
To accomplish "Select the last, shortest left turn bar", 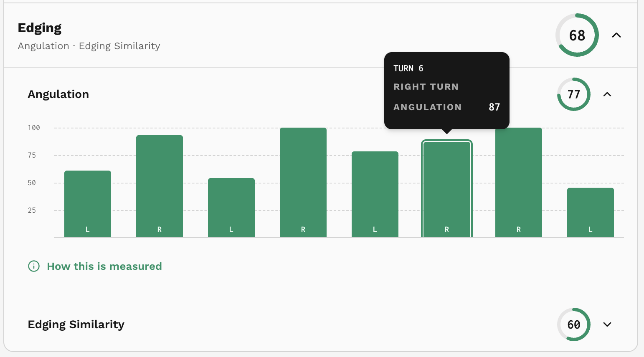I will pyautogui.click(x=591, y=213).
